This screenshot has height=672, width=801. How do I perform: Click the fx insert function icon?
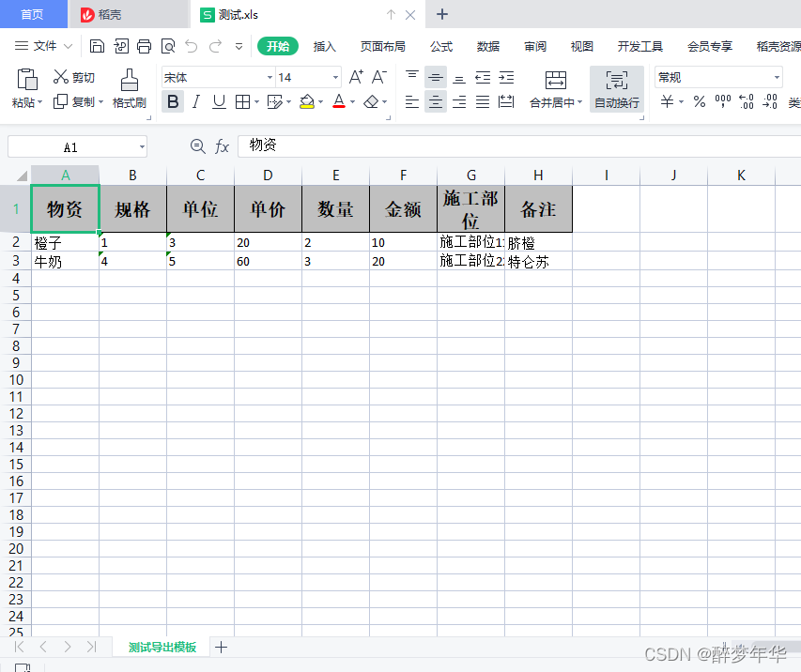tap(222, 146)
